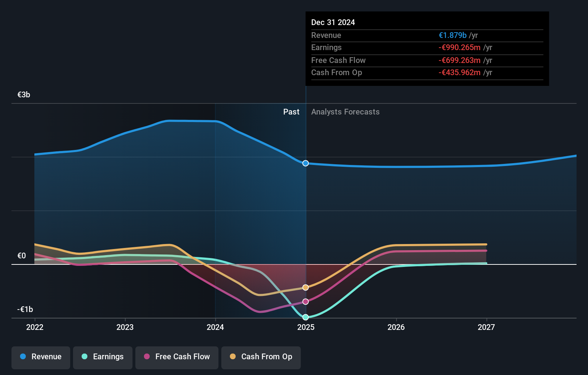Click the Dec 31 2024 tooltip header
Screen dimensions: 588x375
tap(333, 22)
